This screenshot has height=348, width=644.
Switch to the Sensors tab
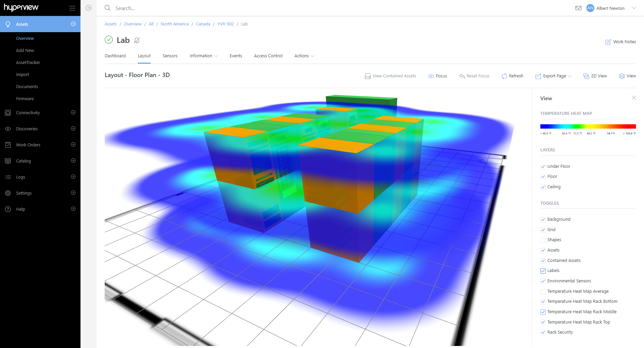pyautogui.click(x=170, y=56)
